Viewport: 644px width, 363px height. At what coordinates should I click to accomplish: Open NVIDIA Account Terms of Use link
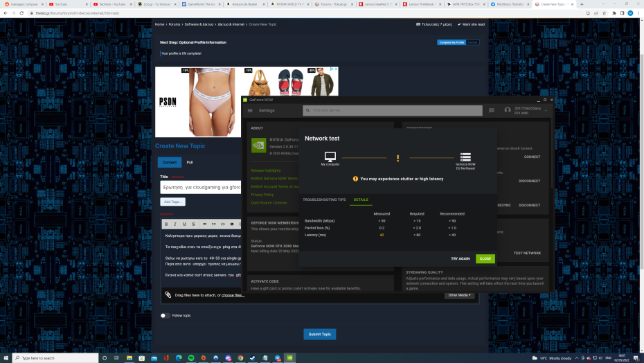pyautogui.click(x=275, y=186)
